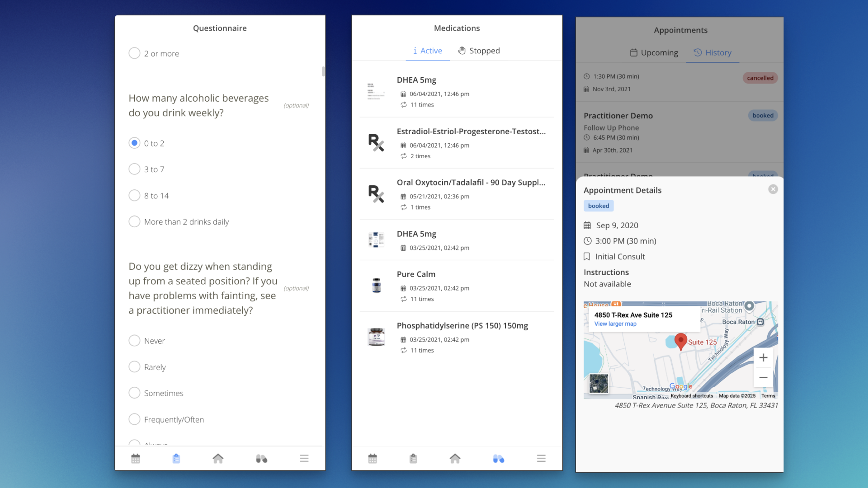The image size is (868, 488).
Task: Zoom in on the map with the plus control
Action: (763, 357)
